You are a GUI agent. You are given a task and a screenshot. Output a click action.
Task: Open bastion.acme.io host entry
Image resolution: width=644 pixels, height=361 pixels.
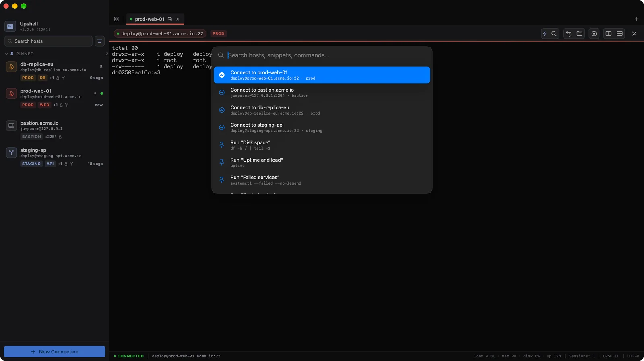54,130
